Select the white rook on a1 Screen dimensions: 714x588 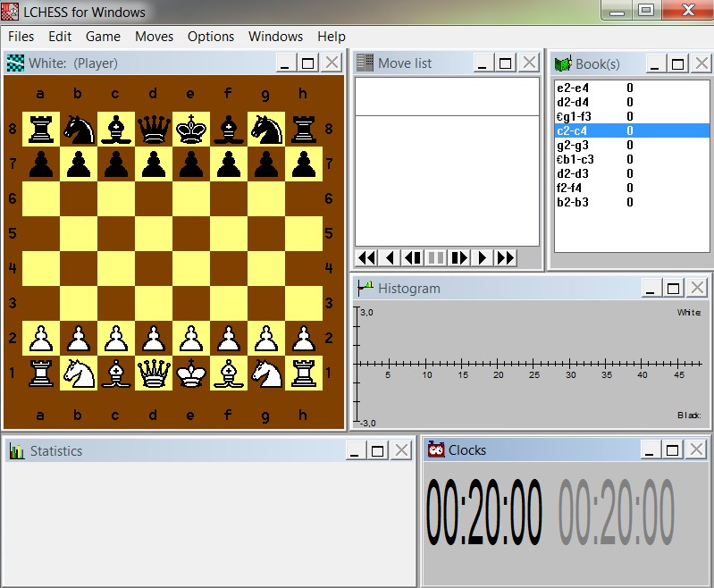[41, 374]
